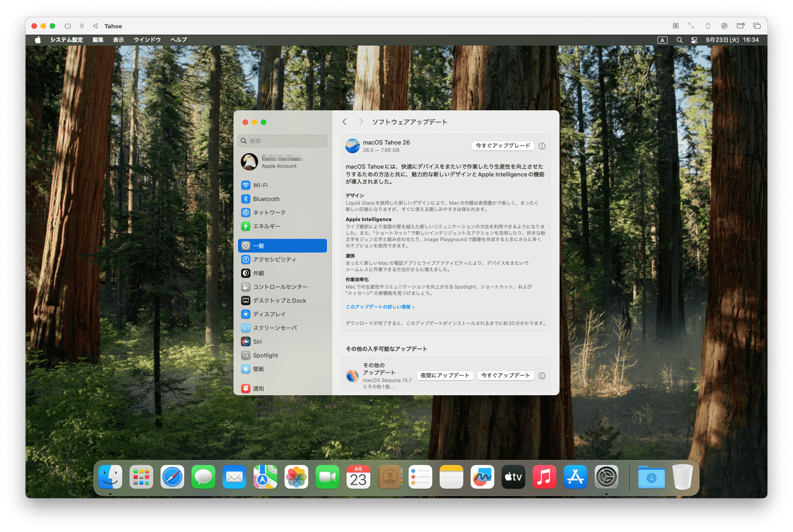This screenshot has height=532, width=793.
Task: Show info for macOS Tahoe 26 update
Action: point(542,146)
